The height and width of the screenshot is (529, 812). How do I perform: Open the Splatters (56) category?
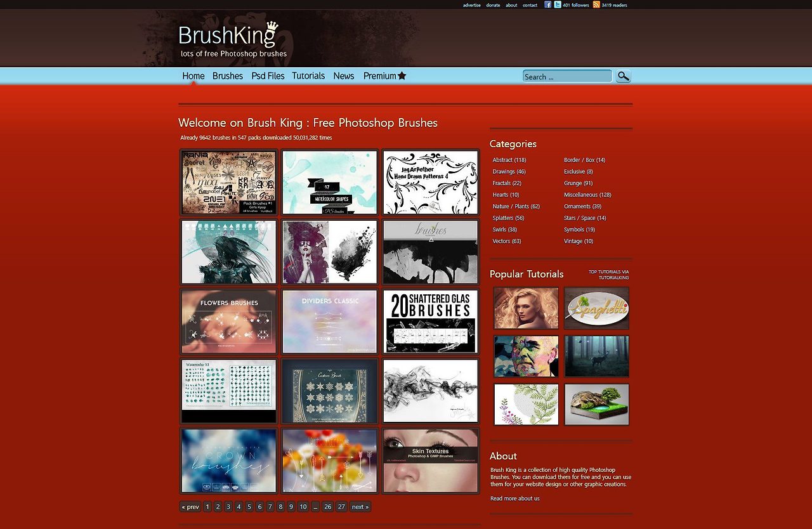coord(508,218)
